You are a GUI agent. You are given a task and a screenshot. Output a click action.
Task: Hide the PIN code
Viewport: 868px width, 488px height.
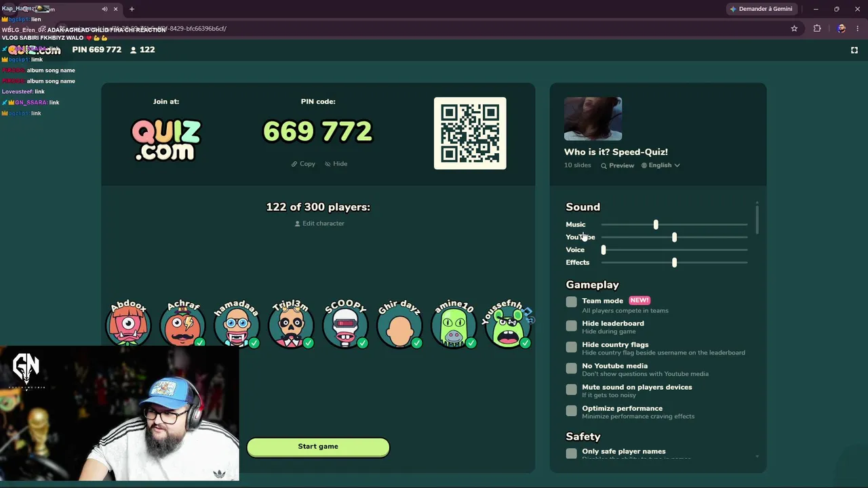[x=336, y=164]
